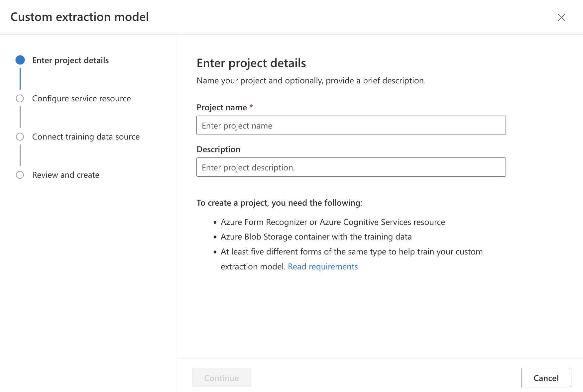Click the Azure Form Recognizer requirement bullet
Image resolution: width=583 pixels, height=392 pixels.
[333, 222]
